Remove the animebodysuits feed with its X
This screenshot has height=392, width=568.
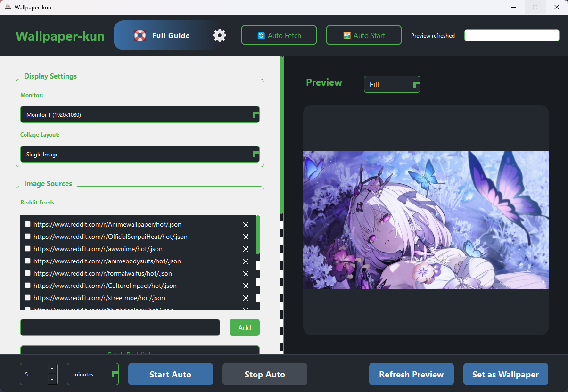pyautogui.click(x=246, y=261)
